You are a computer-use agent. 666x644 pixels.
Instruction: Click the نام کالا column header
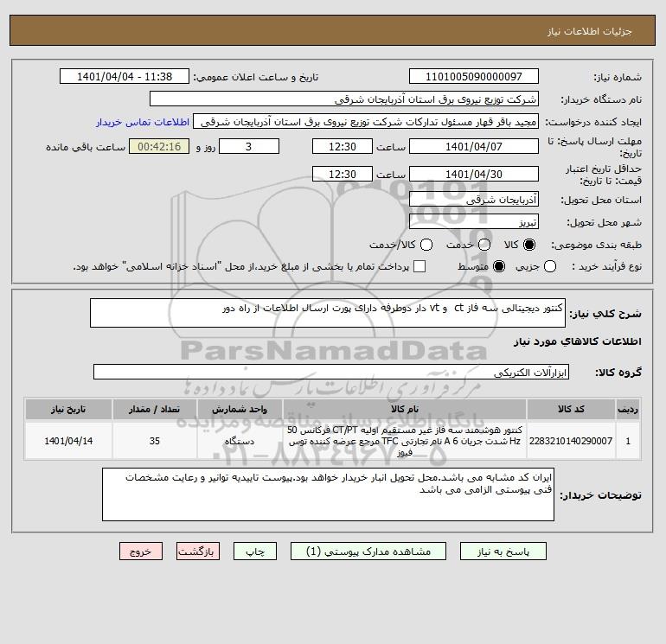coord(405,409)
